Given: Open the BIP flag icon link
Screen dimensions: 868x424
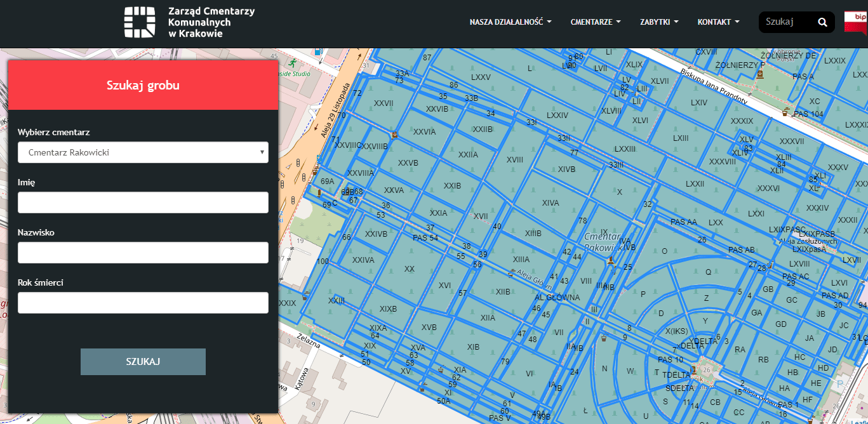Looking at the screenshot, I should 855,22.
